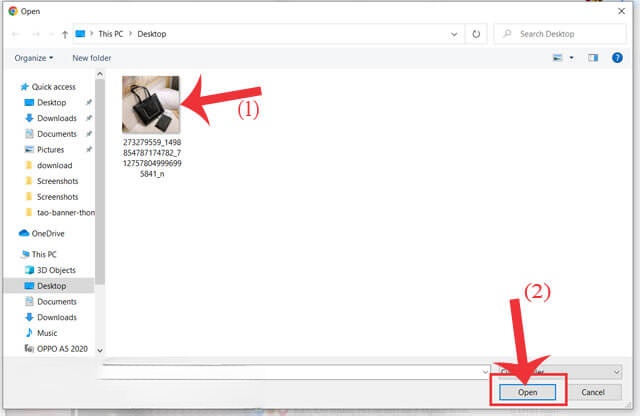Screen dimensions: 640x416
Task: Click the sidebar scroll up arrow
Action: pos(100,74)
